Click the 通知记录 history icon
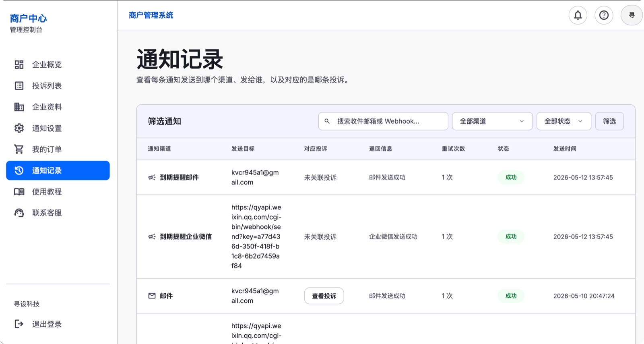The width and height of the screenshot is (644, 344). (x=19, y=170)
